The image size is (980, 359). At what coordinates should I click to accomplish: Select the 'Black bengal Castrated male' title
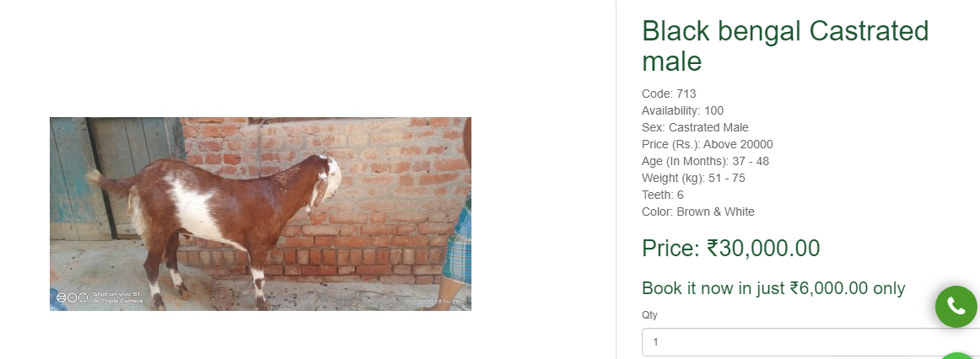click(x=785, y=46)
